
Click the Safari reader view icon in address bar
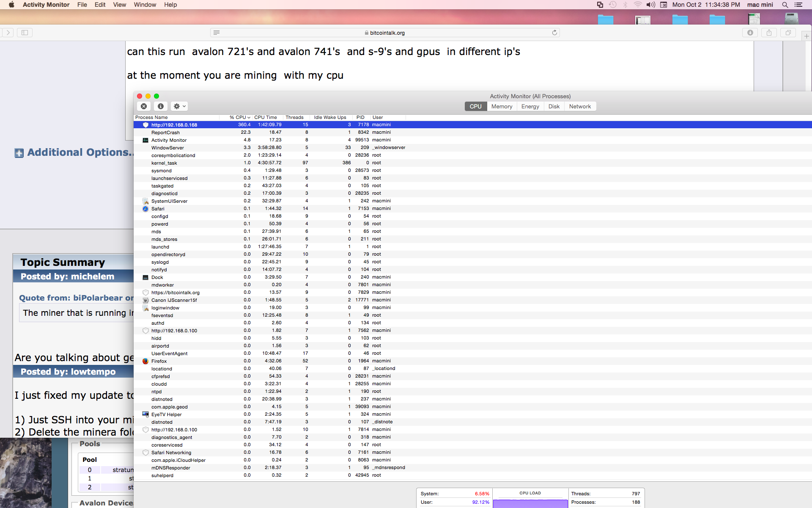click(x=217, y=33)
